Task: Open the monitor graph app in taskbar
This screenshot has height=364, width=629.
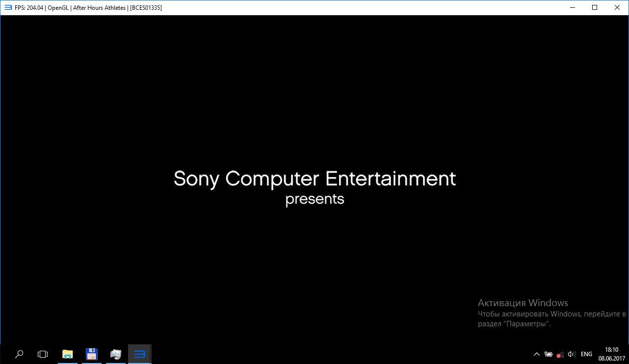Action: pos(116,354)
